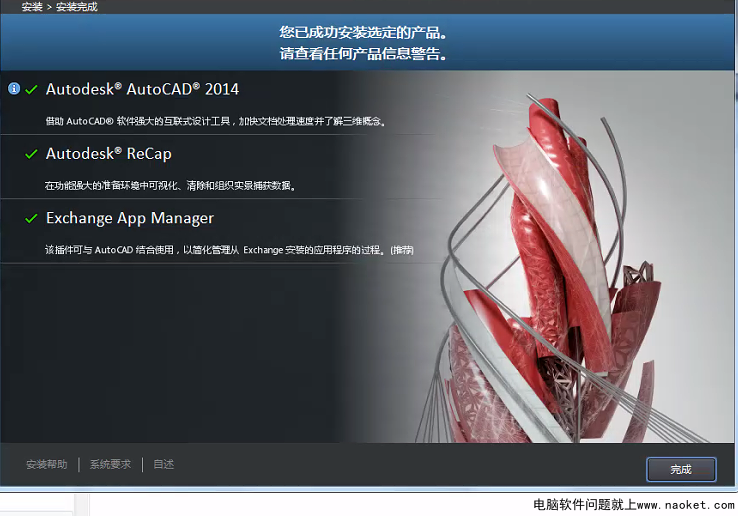Image resolution: width=738 pixels, height=516 pixels.
Task: Click the AutoCAD description text starting 借助 AutoCAD
Action: coord(216,121)
